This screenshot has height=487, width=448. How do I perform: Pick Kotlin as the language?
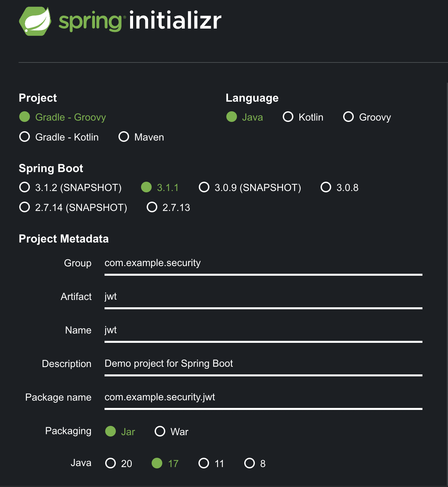303,117
